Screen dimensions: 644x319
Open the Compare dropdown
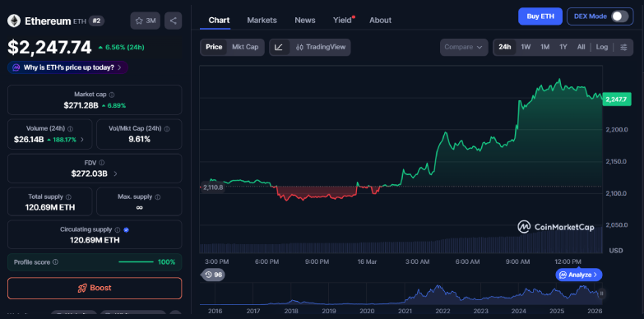coord(464,47)
